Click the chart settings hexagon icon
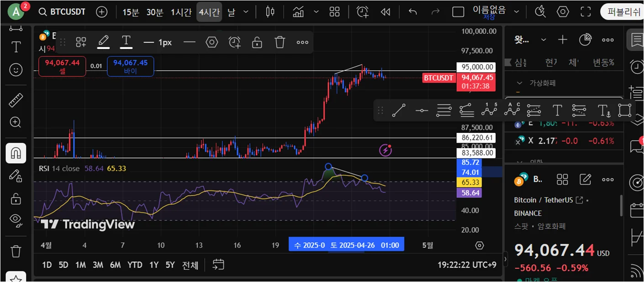 click(563, 12)
